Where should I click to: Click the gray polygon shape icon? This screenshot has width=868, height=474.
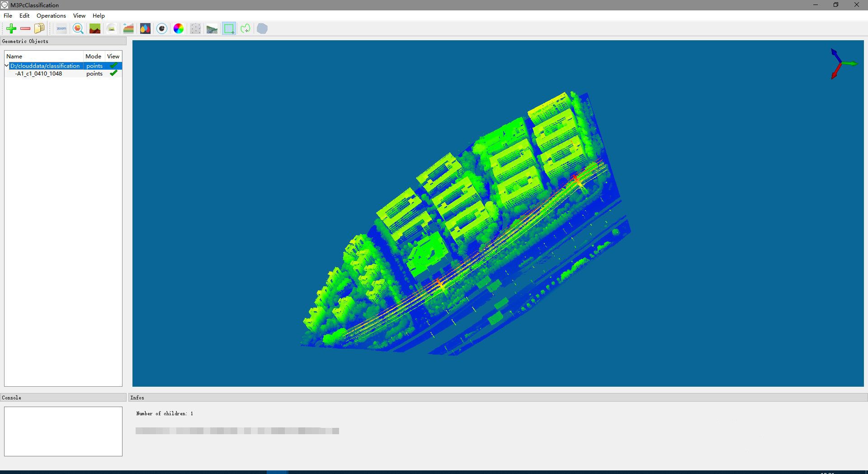pyautogui.click(x=262, y=28)
